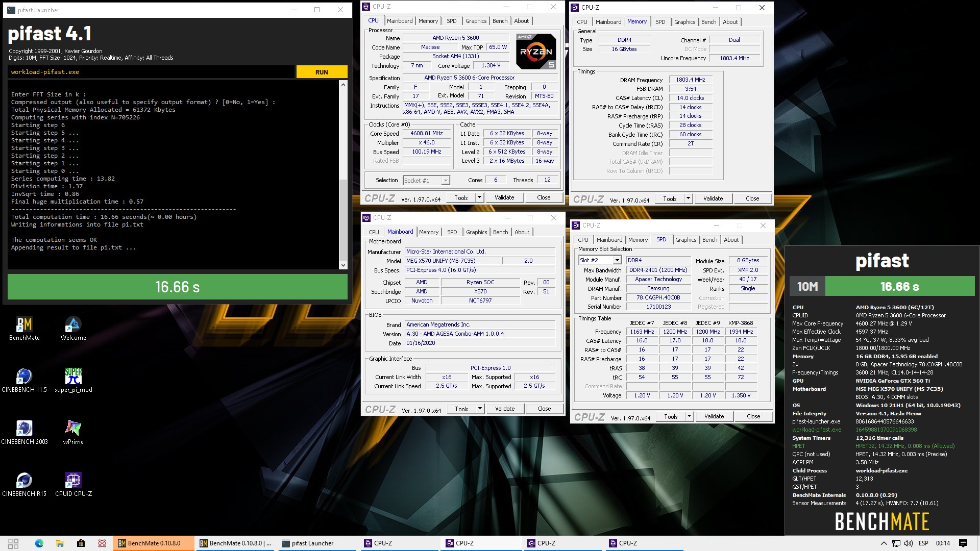This screenshot has width=980, height=551.
Task: Open Graphics tab in Memory CPU-Z window
Action: (x=684, y=22)
